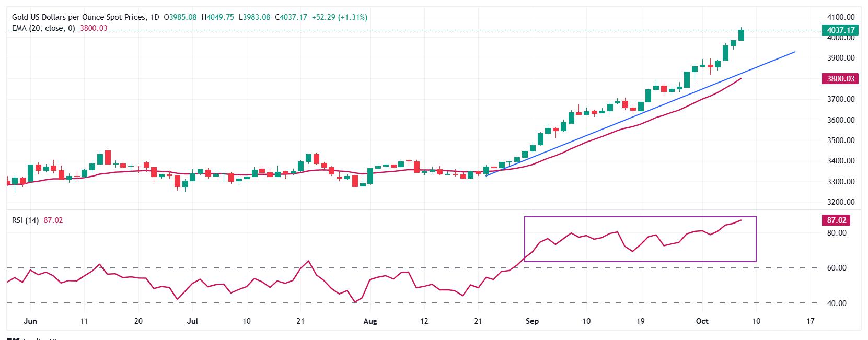
Task: Click the H4049.75 high value in header
Action: click(x=218, y=17)
